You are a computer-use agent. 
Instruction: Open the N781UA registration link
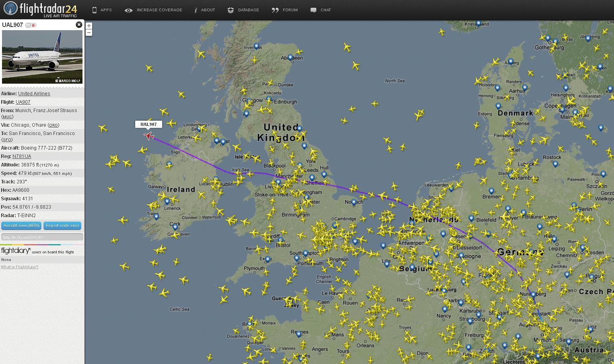22,156
